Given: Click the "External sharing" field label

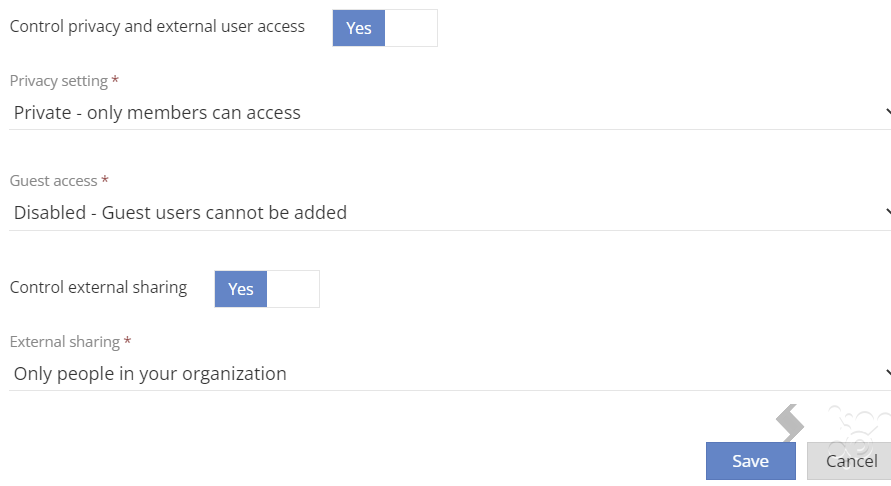Looking at the screenshot, I should click(65, 342).
